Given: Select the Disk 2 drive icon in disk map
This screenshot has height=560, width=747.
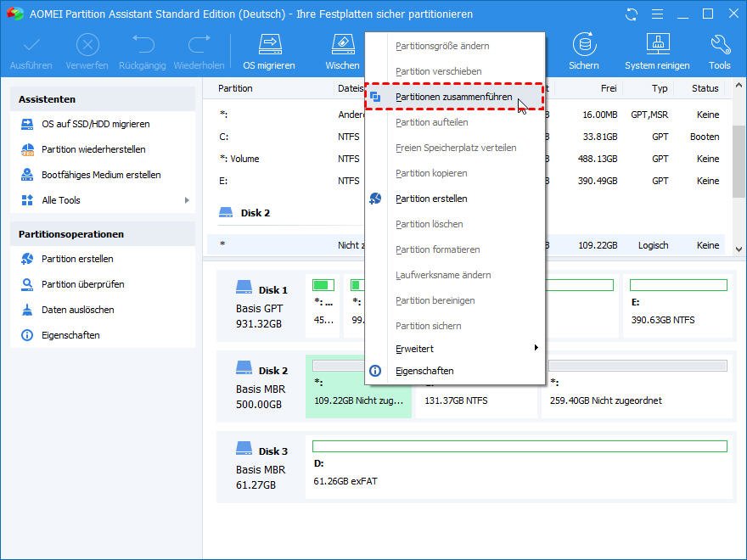Looking at the screenshot, I should coord(244,367).
